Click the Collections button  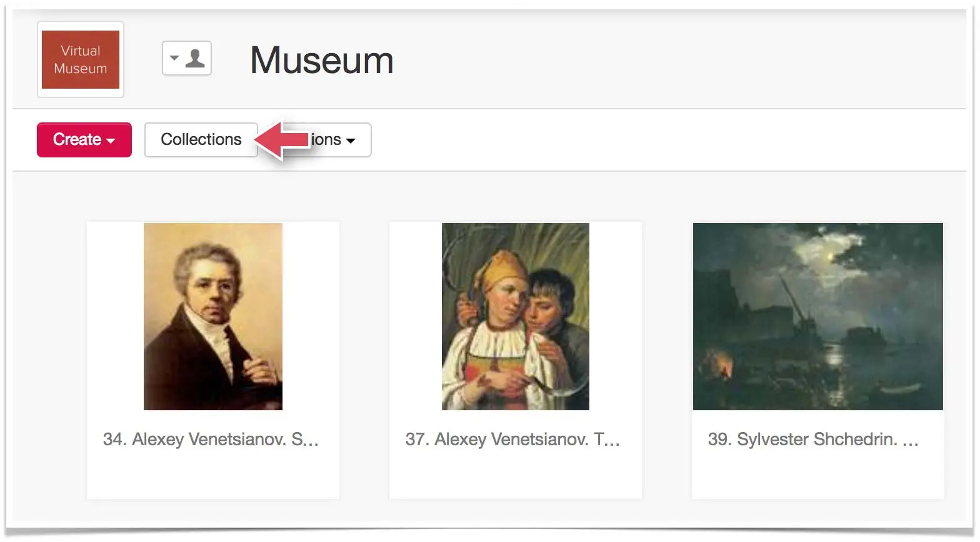(201, 139)
